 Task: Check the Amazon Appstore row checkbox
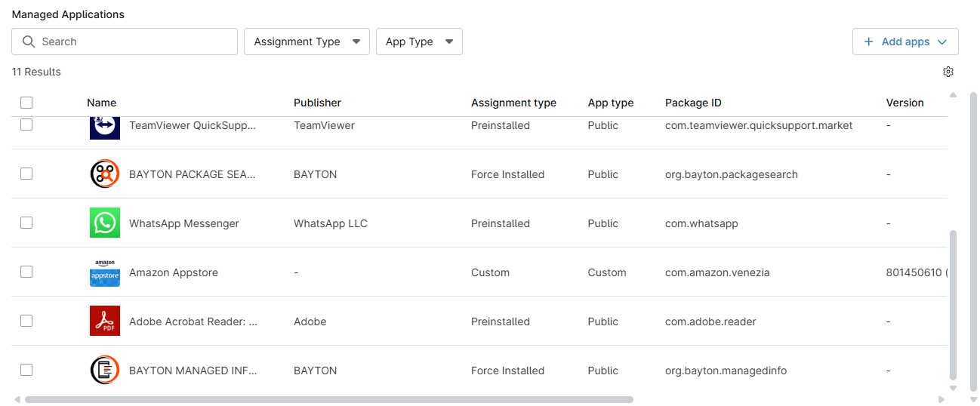pos(26,272)
